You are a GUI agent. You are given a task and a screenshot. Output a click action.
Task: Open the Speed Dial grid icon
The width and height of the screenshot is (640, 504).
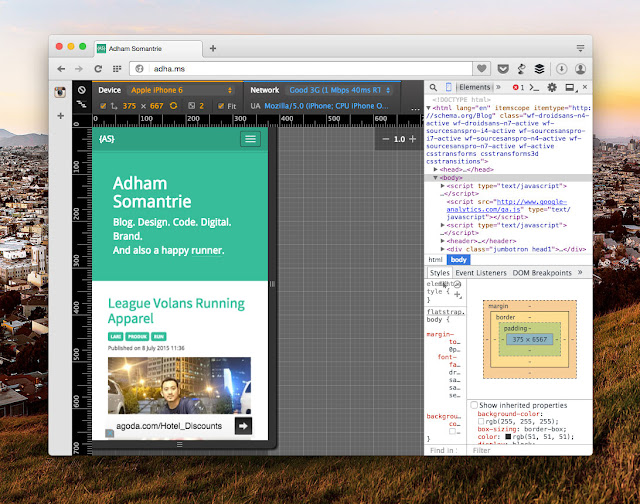[x=117, y=69]
